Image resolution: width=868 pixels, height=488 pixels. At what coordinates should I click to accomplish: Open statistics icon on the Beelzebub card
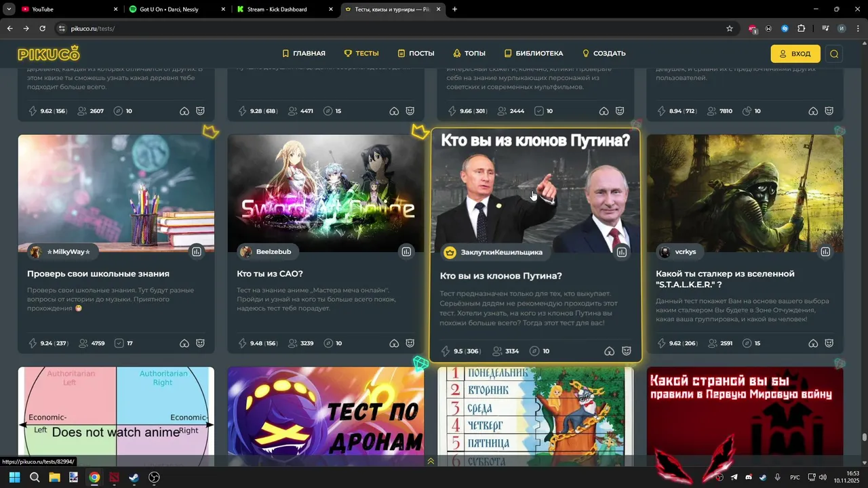point(406,251)
